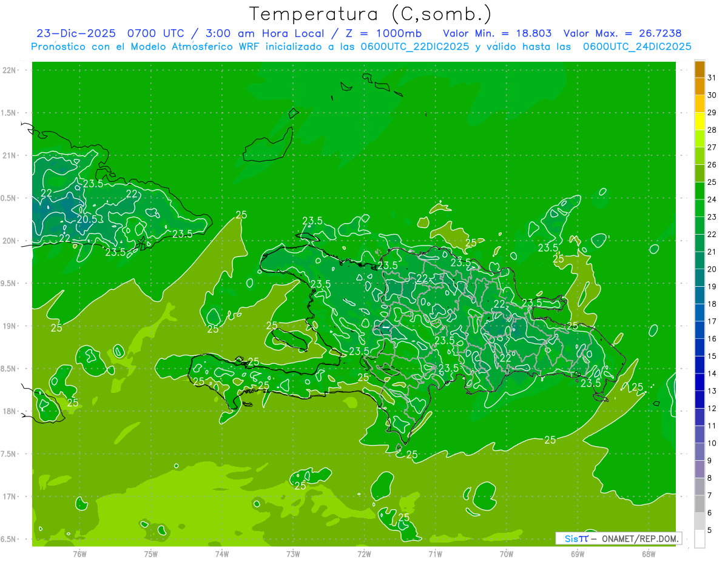This screenshot has height=562, width=728.
Task: Click the yellow legend swatch between 28 and 29
Action: (699, 121)
